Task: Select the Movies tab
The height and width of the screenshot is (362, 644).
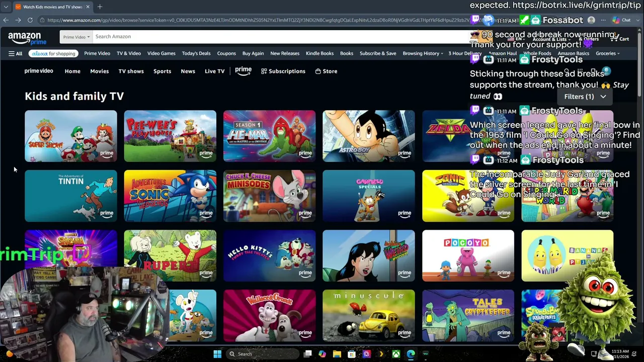Action: point(99,71)
